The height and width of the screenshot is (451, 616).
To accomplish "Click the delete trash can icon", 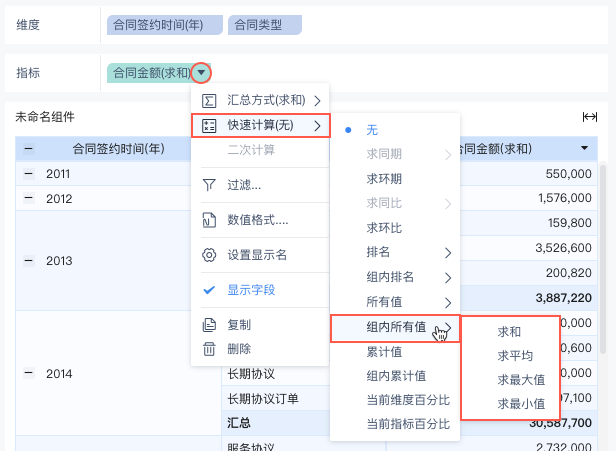I will [209, 349].
